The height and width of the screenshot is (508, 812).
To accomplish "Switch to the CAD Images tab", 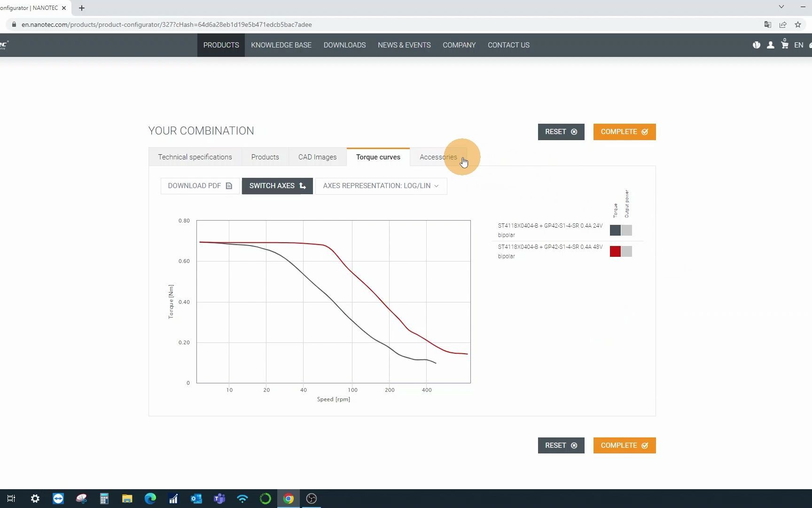I will [318, 157].
